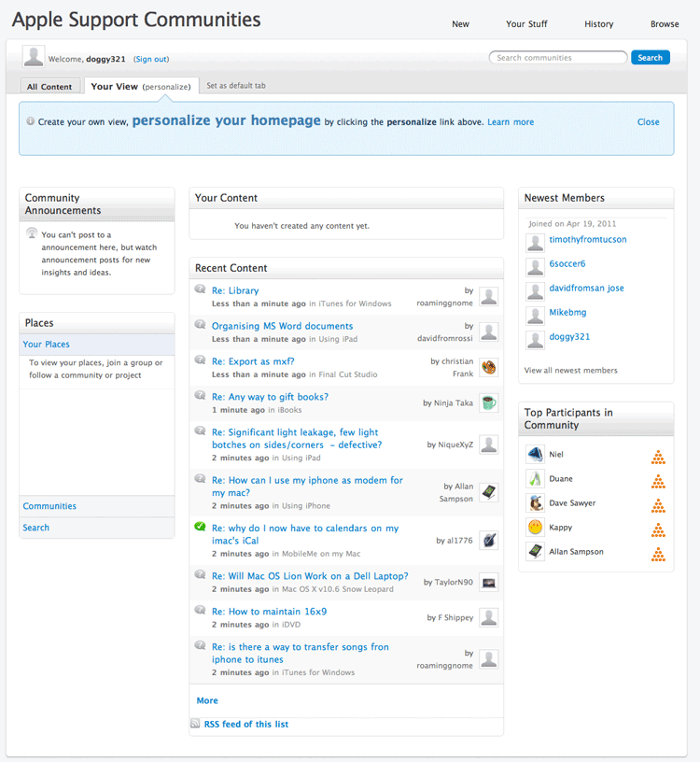This screenshot has height=762, width=700.
Task: Click View all newest members
Action: click(571, 371)
